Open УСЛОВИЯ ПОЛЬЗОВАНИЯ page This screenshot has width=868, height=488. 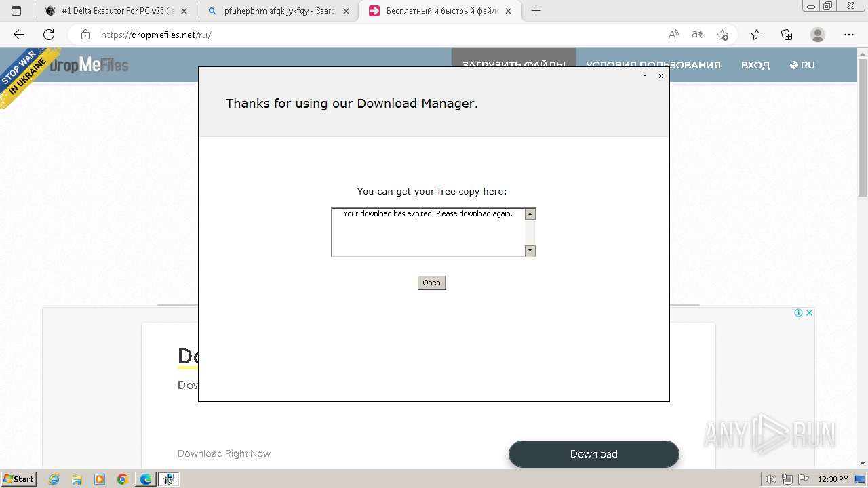click(653, 65)
